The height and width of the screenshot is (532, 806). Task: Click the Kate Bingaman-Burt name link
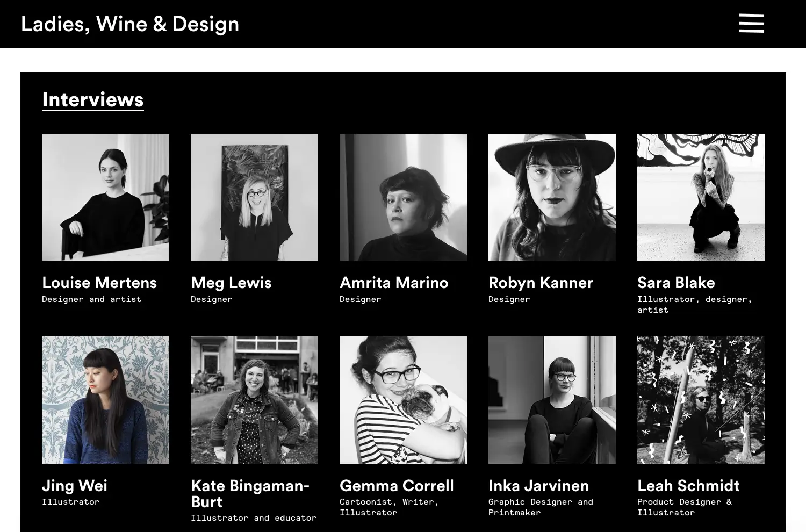click(x=250, y=493)
